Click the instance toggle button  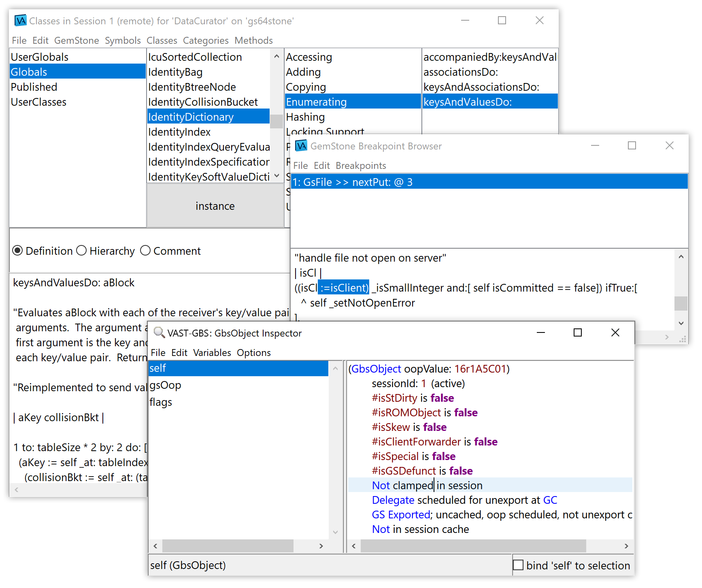click(215, 206)
